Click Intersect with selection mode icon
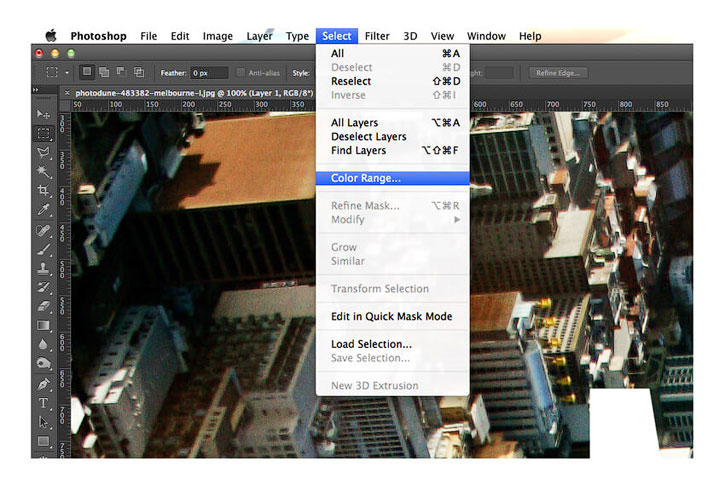 pos(138,72)
